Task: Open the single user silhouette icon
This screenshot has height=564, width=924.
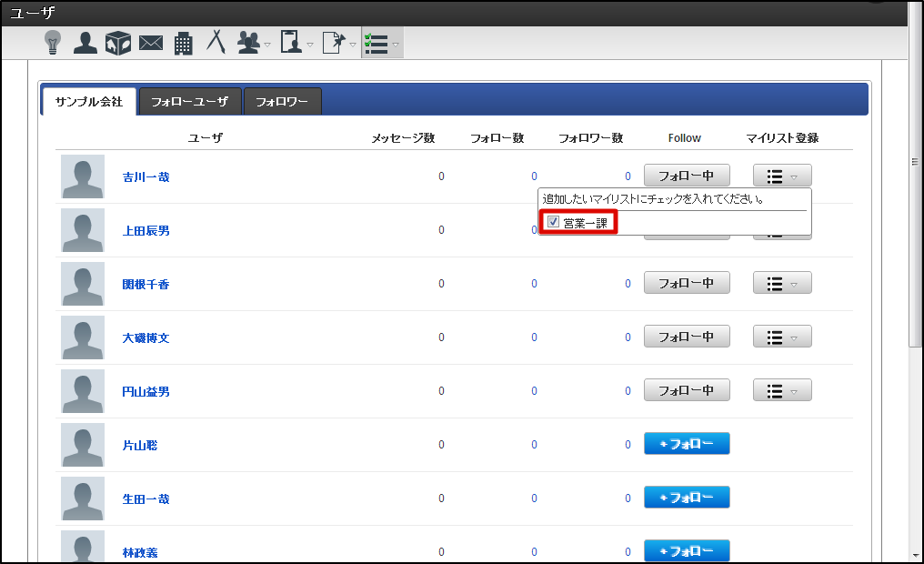Action: tap(85, 42)
